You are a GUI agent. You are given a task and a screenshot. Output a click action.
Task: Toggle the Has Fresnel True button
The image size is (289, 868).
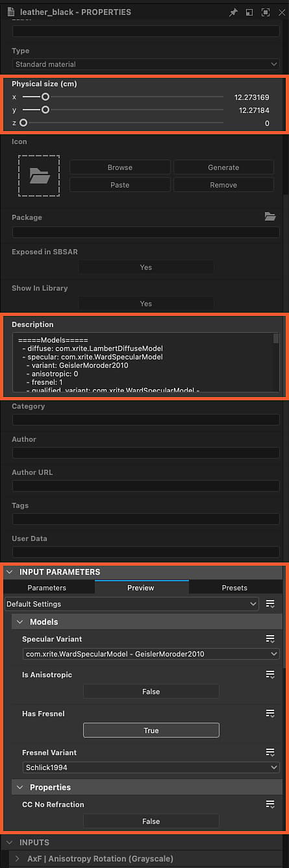[x=151, y=730]
